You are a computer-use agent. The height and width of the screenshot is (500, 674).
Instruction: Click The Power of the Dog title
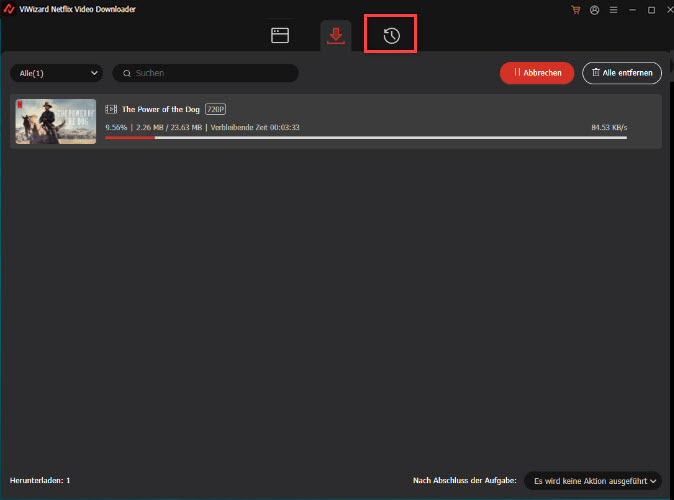pos(161,109)
